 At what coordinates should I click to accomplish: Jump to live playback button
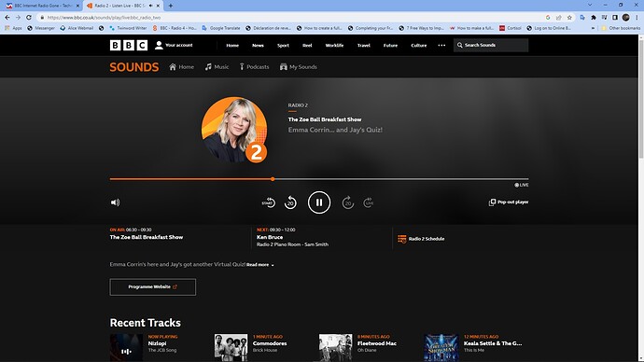369,202
